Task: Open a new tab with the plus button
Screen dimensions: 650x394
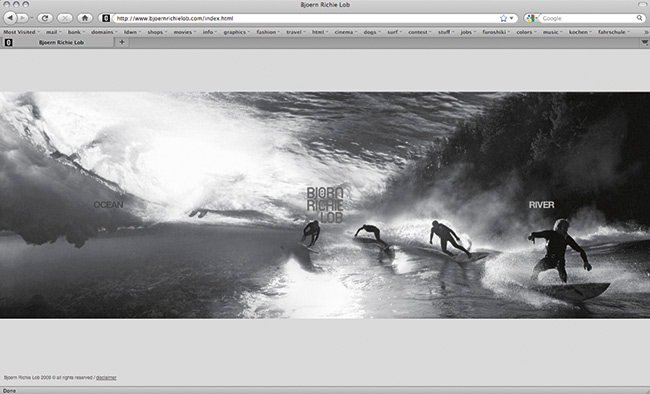Action: pos(121,42)
